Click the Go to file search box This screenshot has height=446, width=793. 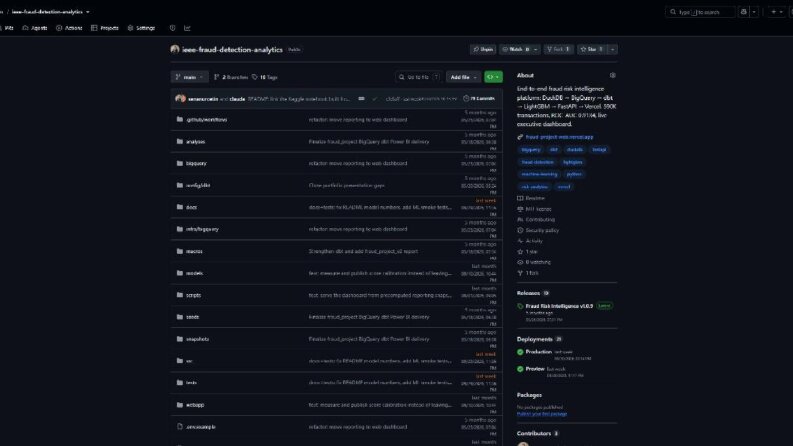pos(418,77)
